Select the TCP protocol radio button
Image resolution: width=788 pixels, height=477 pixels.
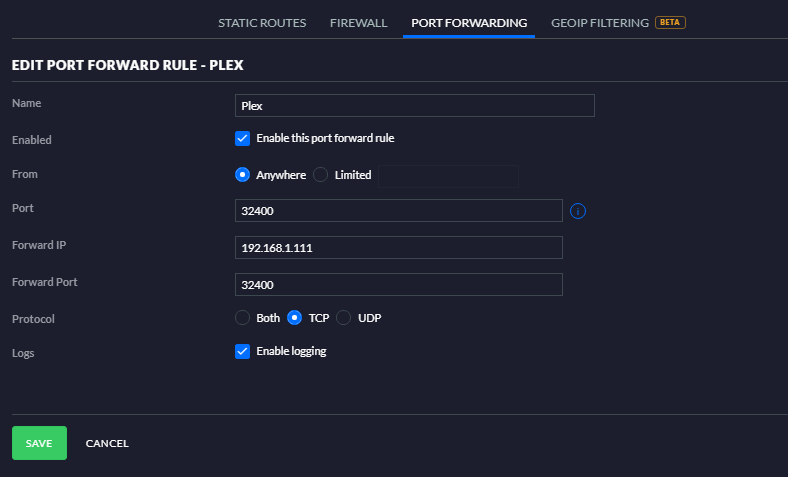[x=294, y=318]
